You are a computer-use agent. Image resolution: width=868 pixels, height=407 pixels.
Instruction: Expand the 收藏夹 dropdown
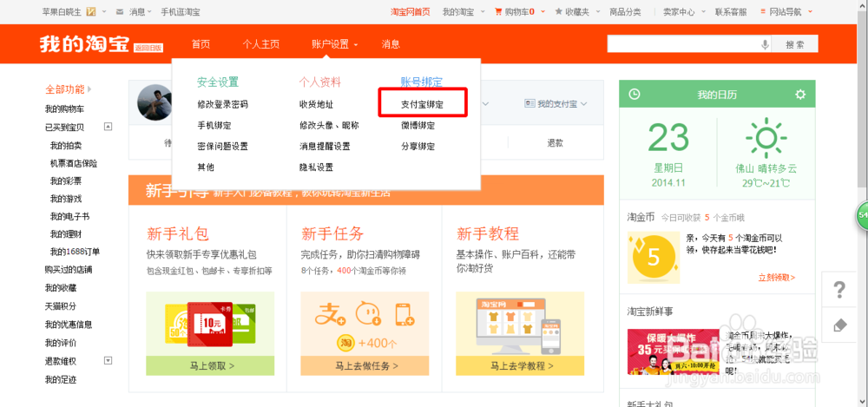pyautogui.click(x=600, y=11)
